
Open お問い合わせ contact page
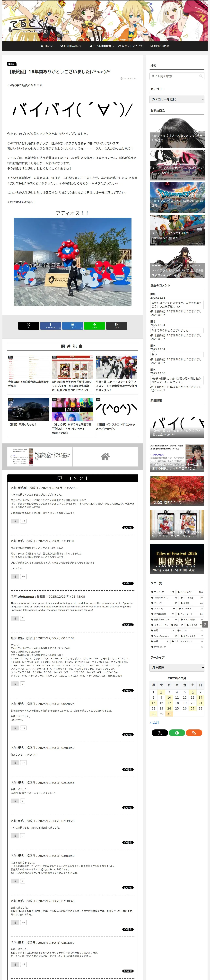[x=159, y=46]
